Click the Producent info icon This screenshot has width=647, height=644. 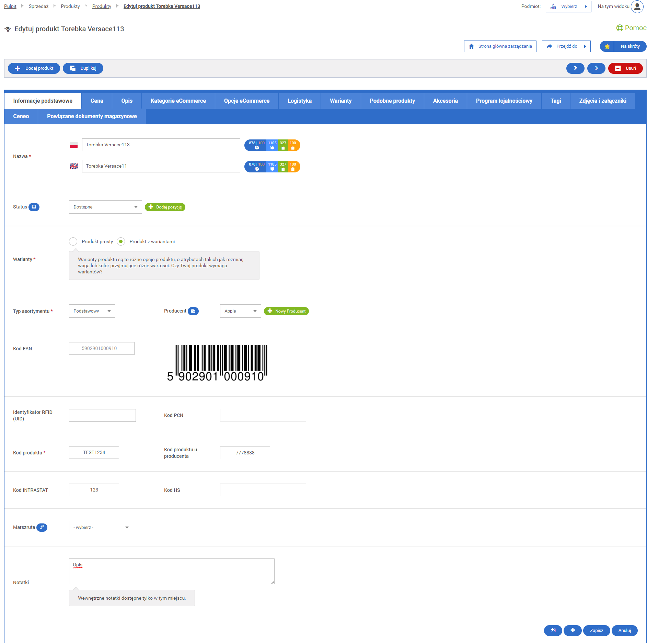pyautogui.click(x=193, y=311)
